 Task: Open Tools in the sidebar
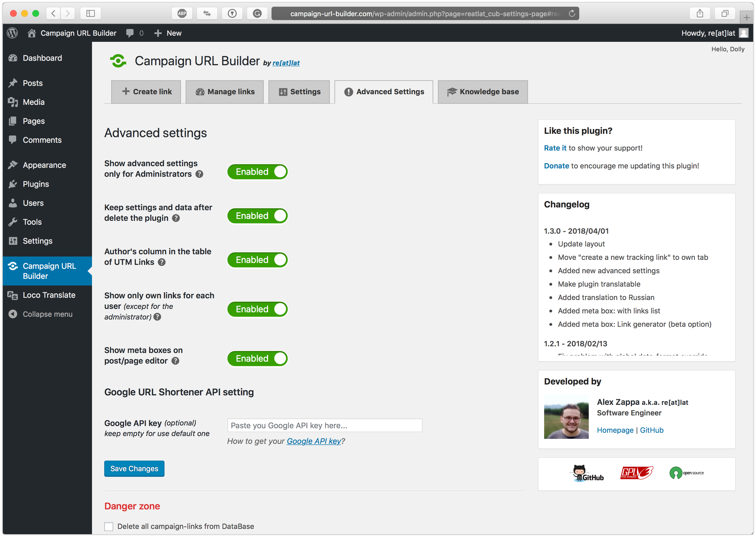47,222
